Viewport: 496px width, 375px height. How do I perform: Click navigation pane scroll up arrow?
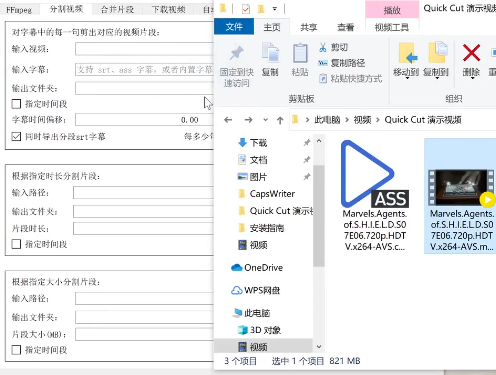pos(319,141)
